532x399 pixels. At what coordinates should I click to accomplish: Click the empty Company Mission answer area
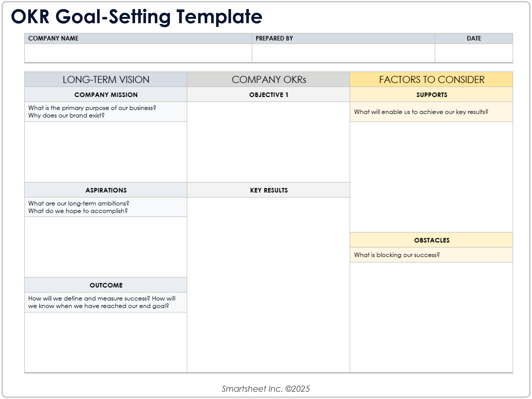106,152
